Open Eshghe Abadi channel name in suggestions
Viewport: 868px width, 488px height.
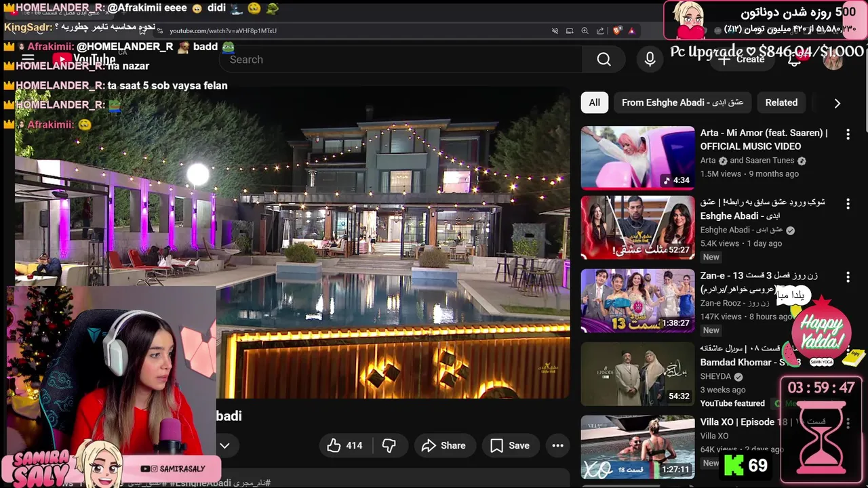click(x=741, y=230)
